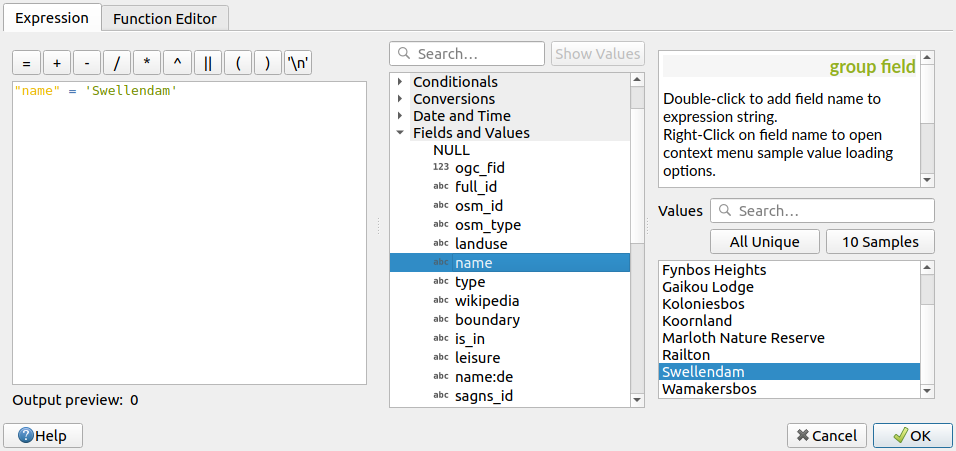This screenshot has width=956, height=451.
Task: Collapse the Fields and Values group
Action: (400, 133)
